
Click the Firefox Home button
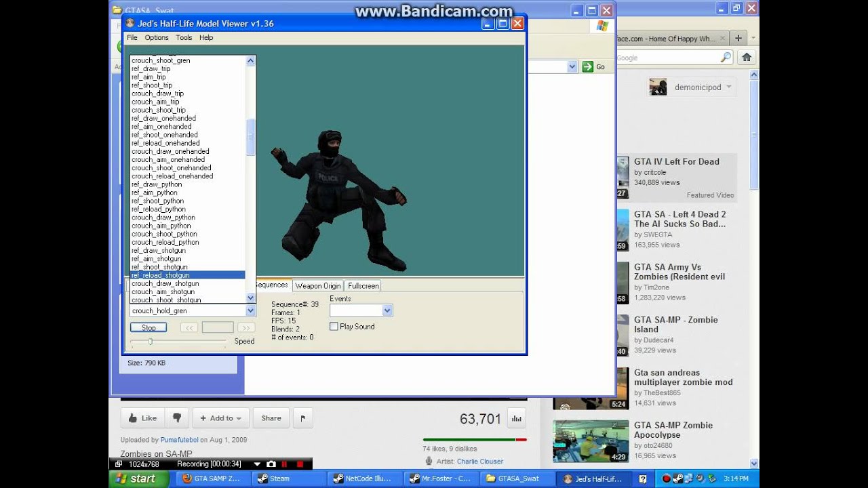click(x=747, y=58)
